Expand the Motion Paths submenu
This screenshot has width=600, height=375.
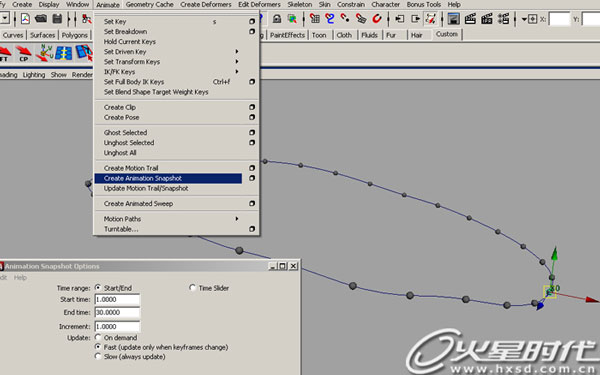pos(237,218)
